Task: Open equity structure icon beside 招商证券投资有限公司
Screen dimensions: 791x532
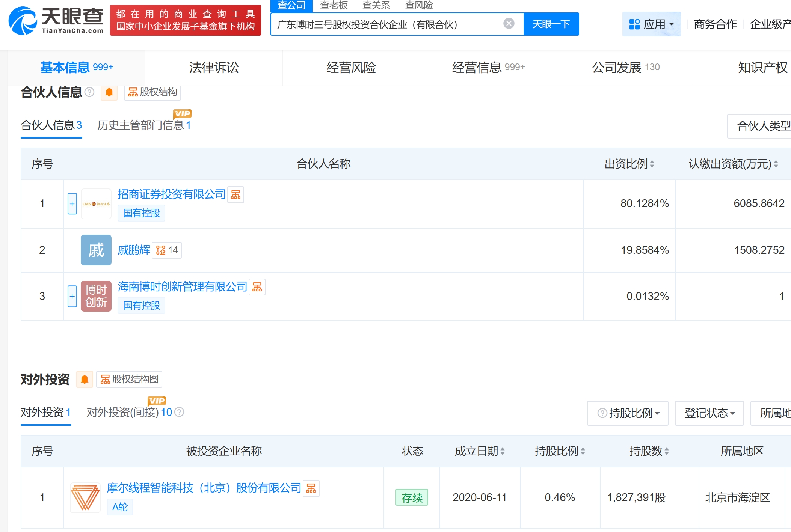Action: 236,194
